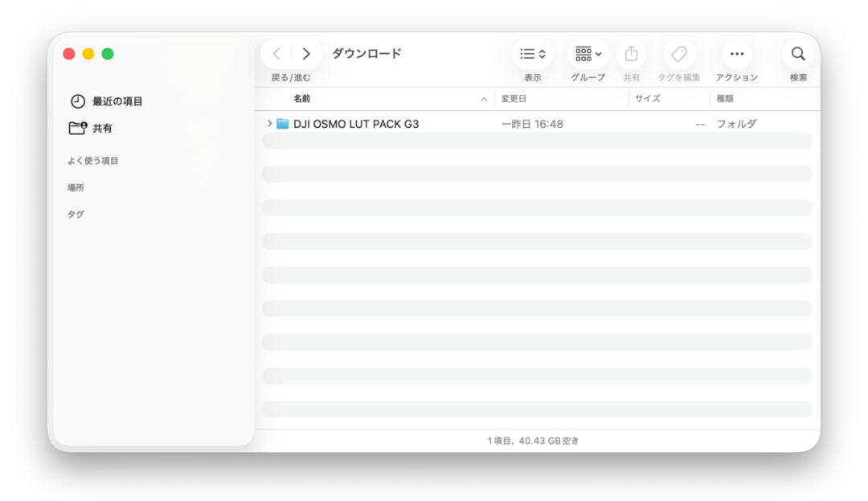Open 最近の項目 in the sidebar
Viewport: 868px width, 501px height.
click(106, 101)
